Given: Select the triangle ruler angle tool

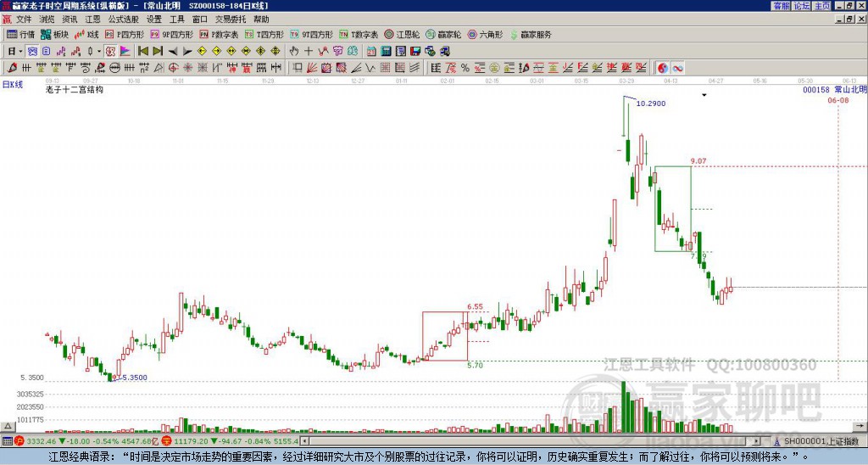Looking at the screenshot, I should point(159,68).
